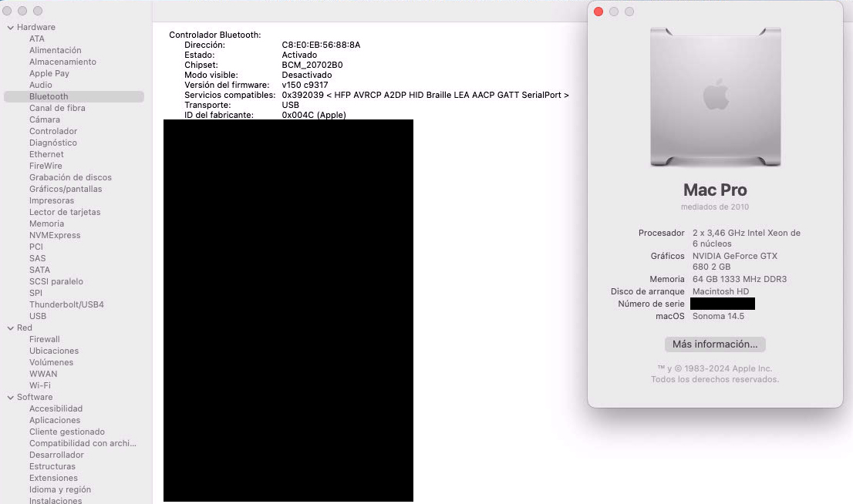Open Grabación de discos entry
This screenshot has height=504, width=853.
(x=70, y=177)
